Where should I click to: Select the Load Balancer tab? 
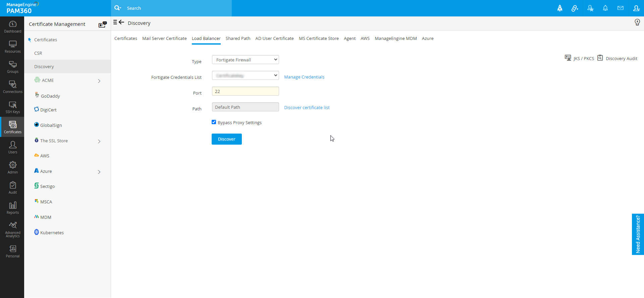(206, 39)
